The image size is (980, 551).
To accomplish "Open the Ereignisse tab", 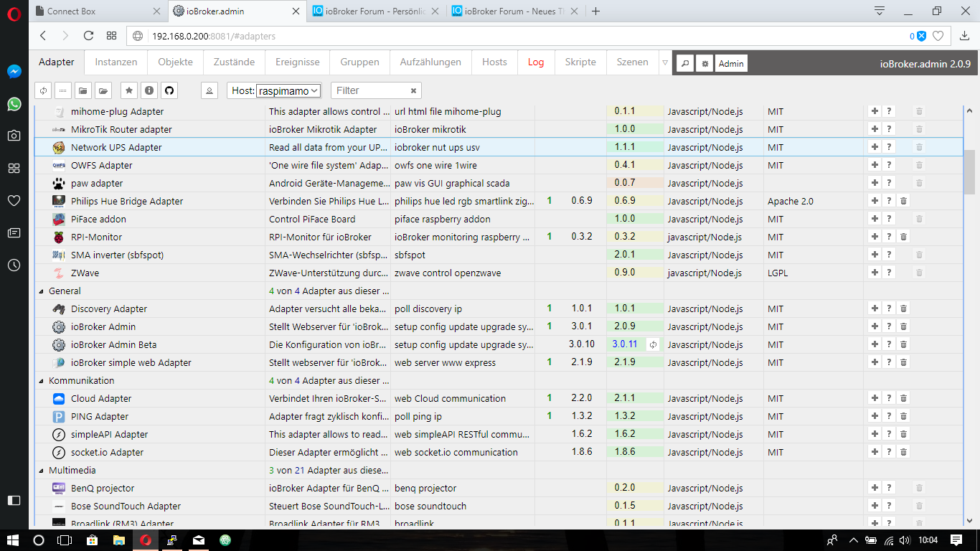I will [298, 62].
